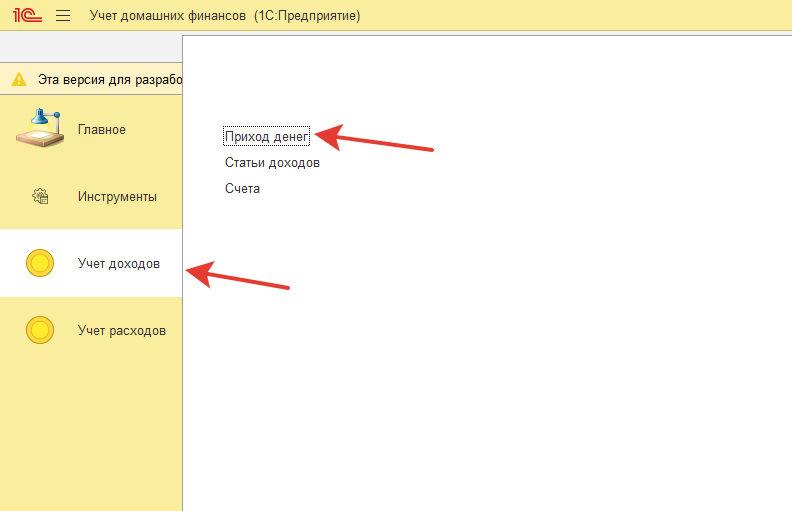
Task: Click the Учет расходов coin icon
Action: 40,330
